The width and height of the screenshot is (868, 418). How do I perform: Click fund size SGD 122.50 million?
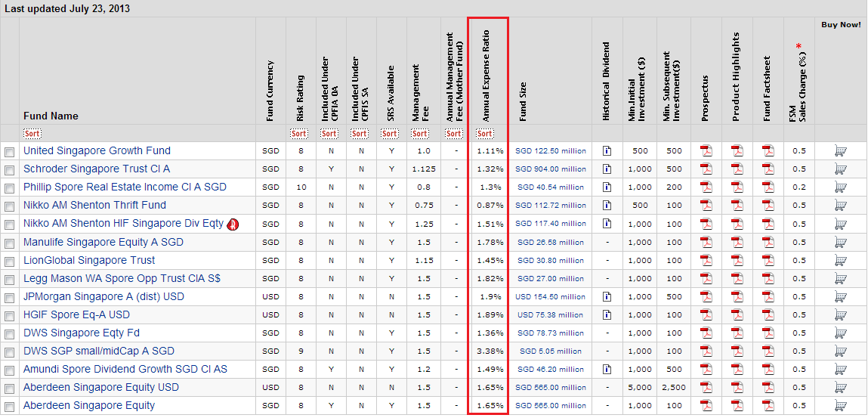click(550, 150)
